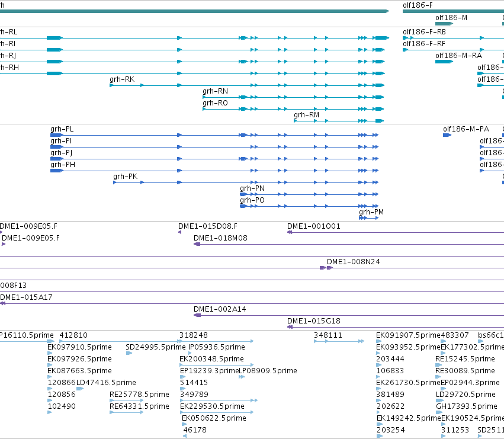Click EST label 106833
The width and height of the screenshot is (504, 439).
click(390, 371)
